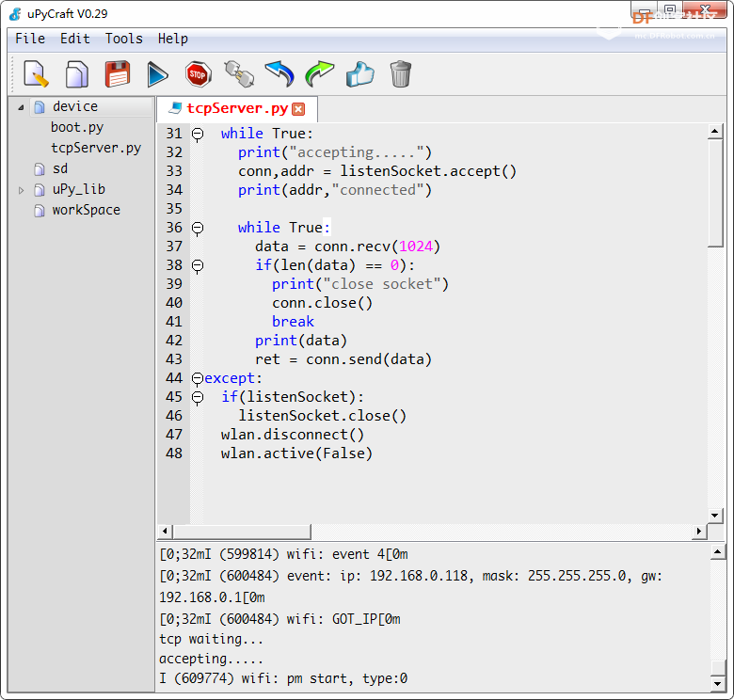Save the file with the floppy disk icon
The height and width of the screenshot is (700, 734).
click(117, 74)
